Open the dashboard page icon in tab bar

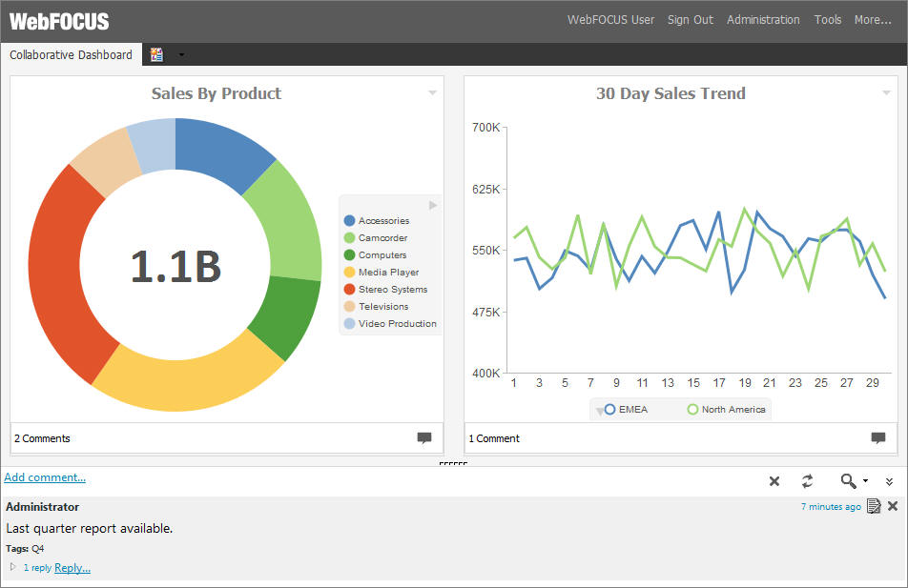coord(156,55)
